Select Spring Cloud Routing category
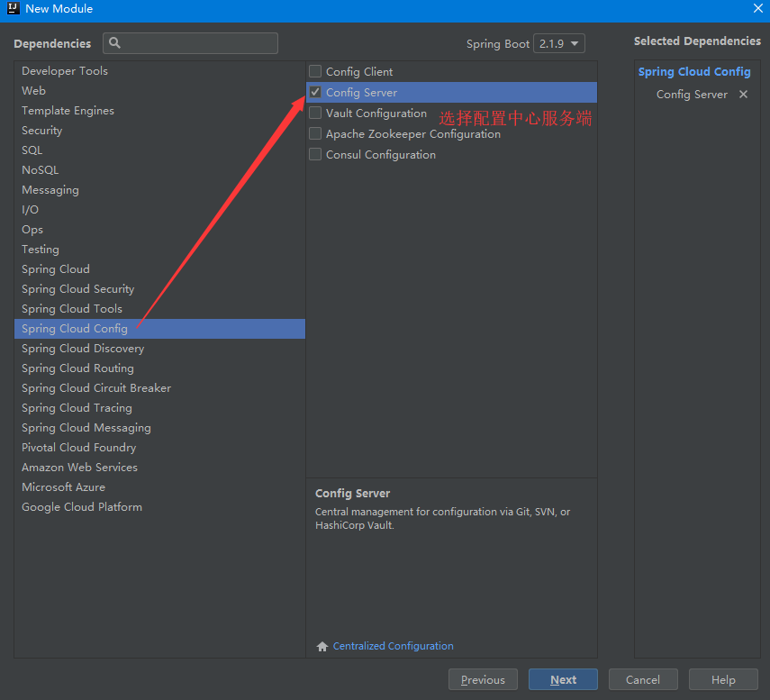The height and width of the screenshot is (700, 770). (159, 368)
